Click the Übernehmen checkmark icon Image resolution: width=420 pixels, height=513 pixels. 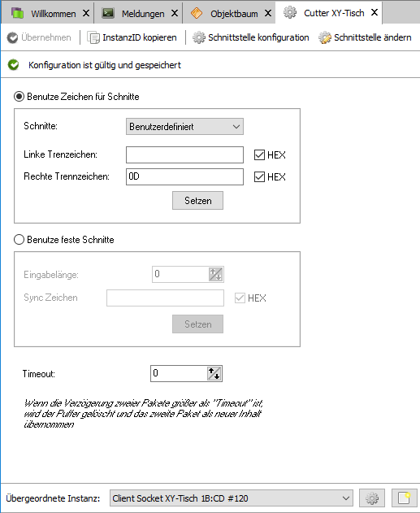[12, 37]
